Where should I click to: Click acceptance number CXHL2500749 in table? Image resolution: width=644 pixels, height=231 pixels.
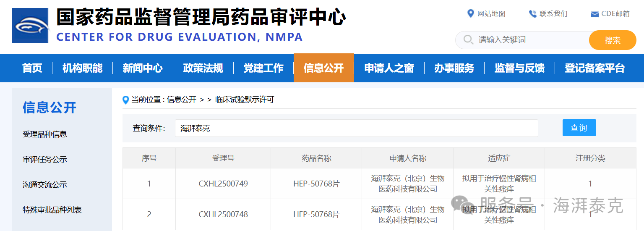click(x=223, y=184)
